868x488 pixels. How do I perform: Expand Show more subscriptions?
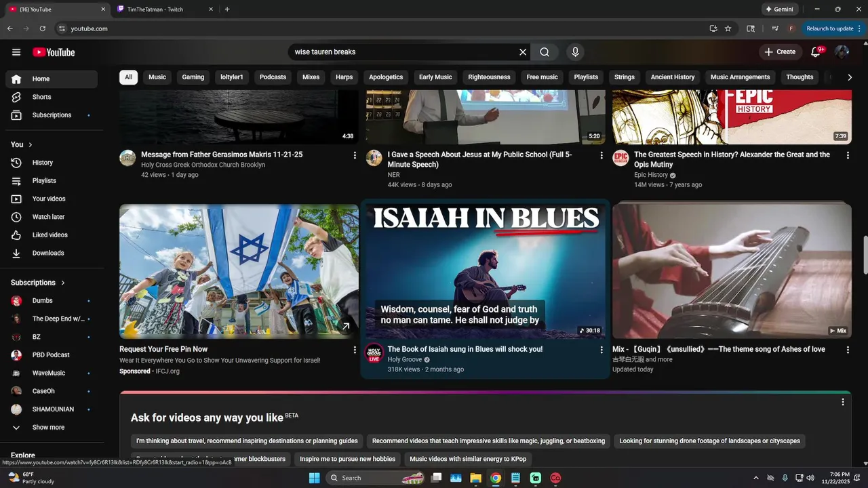[x=52, y=428]
